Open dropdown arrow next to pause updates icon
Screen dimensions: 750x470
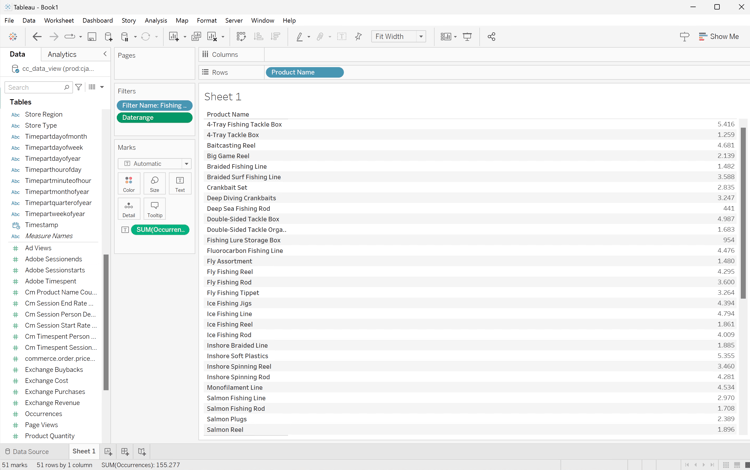click(135, 37)
